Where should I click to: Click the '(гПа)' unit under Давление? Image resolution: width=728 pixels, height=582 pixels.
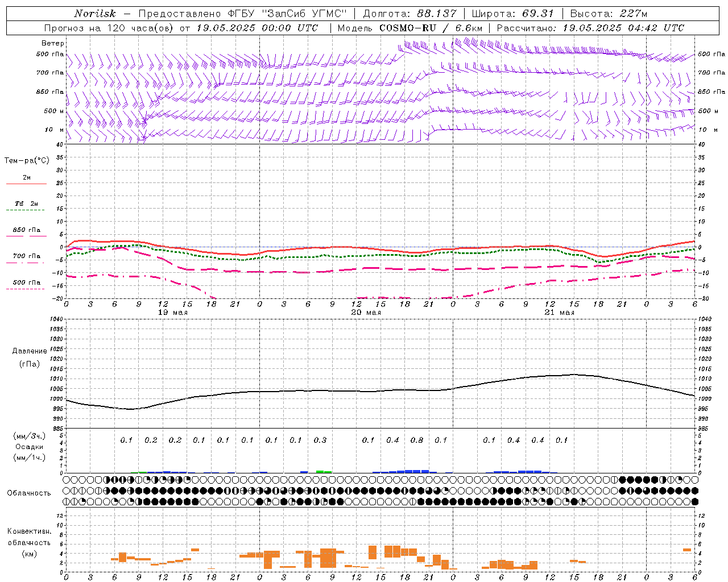point(30,364)
